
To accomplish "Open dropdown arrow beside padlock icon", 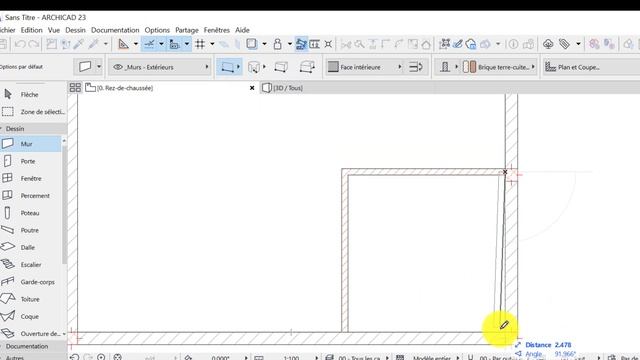I will (289, 44).
